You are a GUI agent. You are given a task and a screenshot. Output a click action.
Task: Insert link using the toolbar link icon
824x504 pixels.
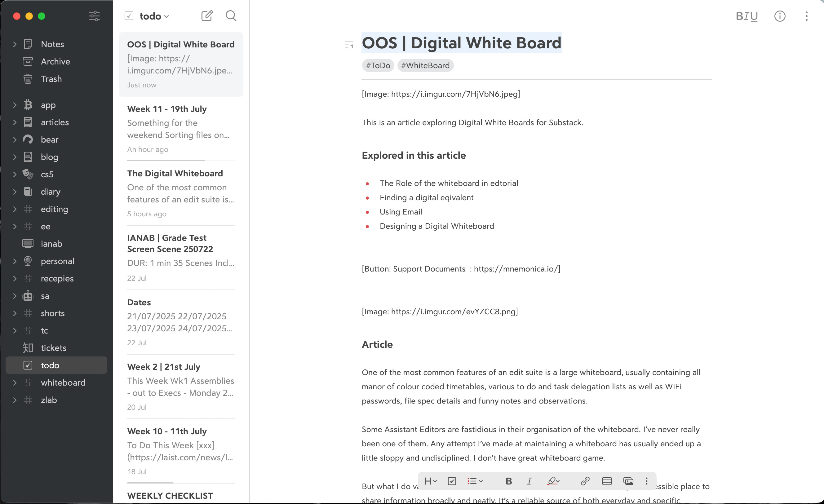point(585,481)
